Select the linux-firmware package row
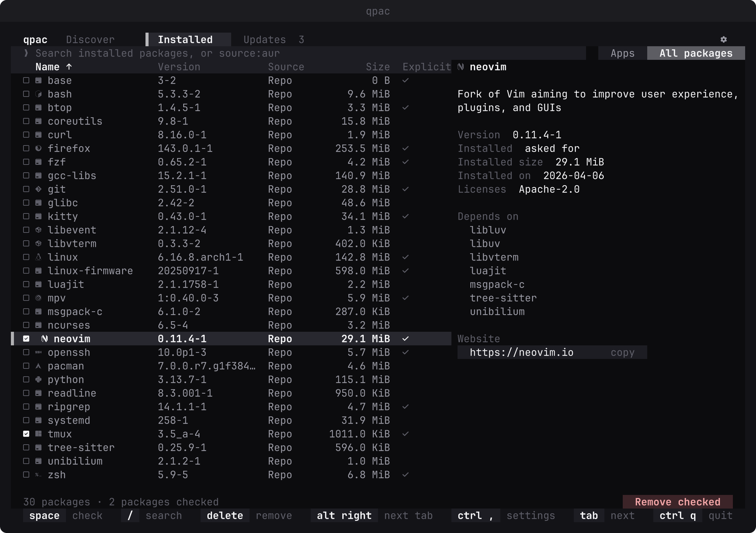Viewport: 756px width, 533px height. click(231, 271)
